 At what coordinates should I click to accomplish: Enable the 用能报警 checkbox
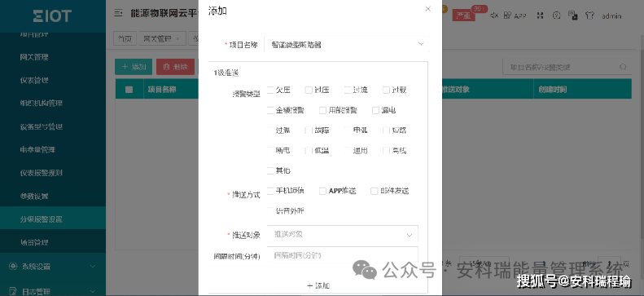[322, 110]
